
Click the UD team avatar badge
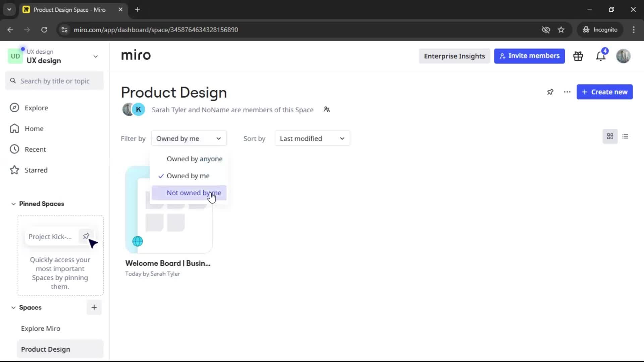[x=15, y=56]
